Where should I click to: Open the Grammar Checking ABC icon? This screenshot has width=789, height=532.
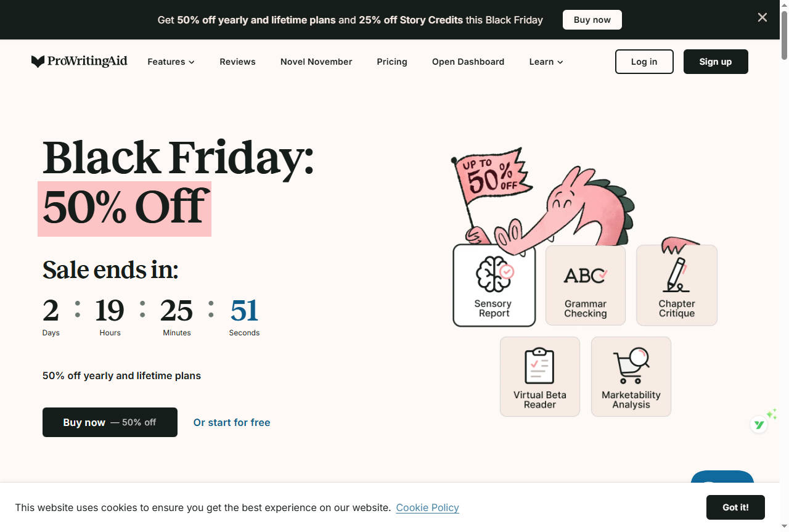[585, 275]
